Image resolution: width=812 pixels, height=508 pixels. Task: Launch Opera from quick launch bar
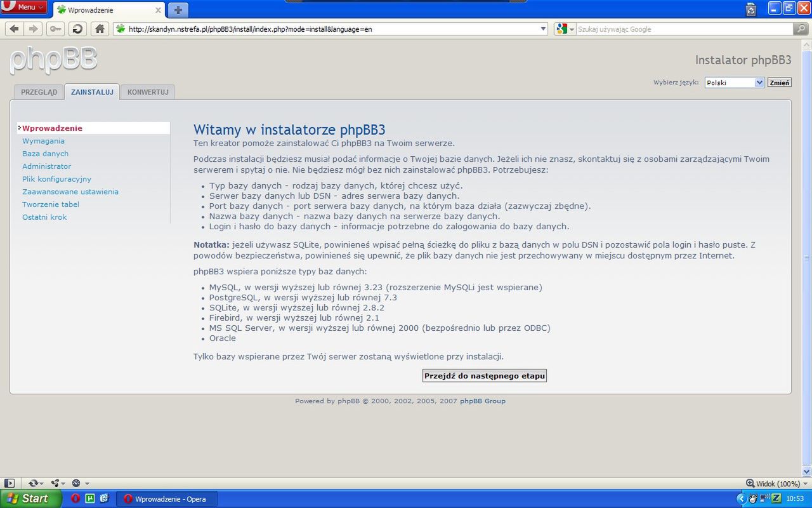[75, 498]
